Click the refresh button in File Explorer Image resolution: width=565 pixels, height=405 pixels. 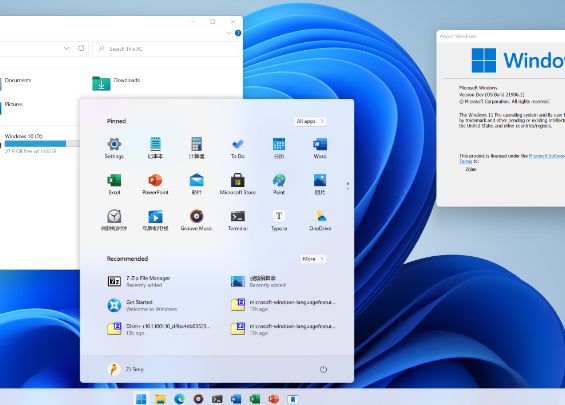81,48
